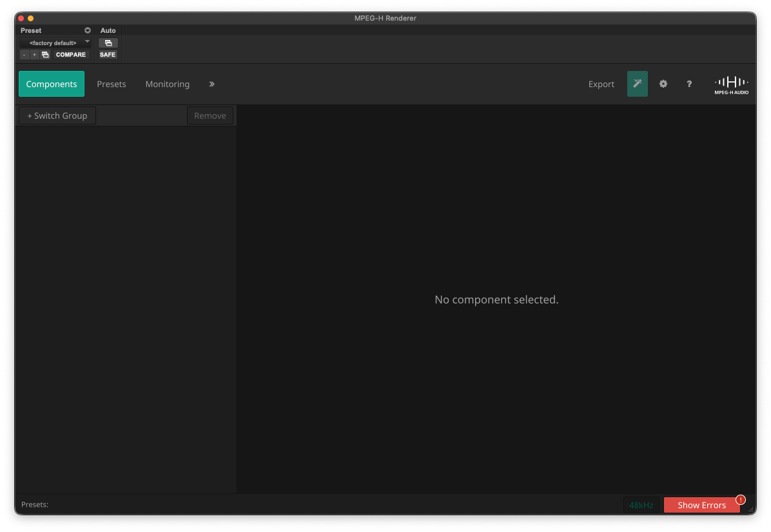The image size is (771, 532).
Task: Select the previous preset with minus button
Action: pyautogui.click(x=24, y=55)
